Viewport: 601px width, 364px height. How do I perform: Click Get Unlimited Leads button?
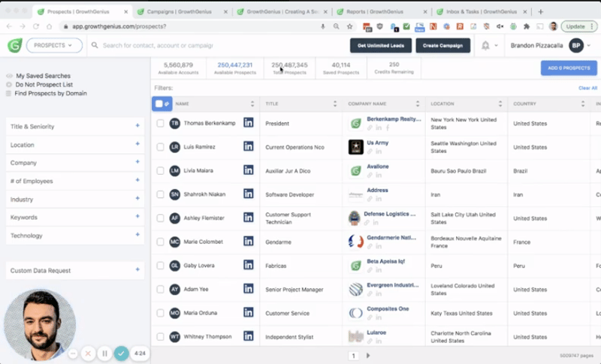(x=381, y=46)
